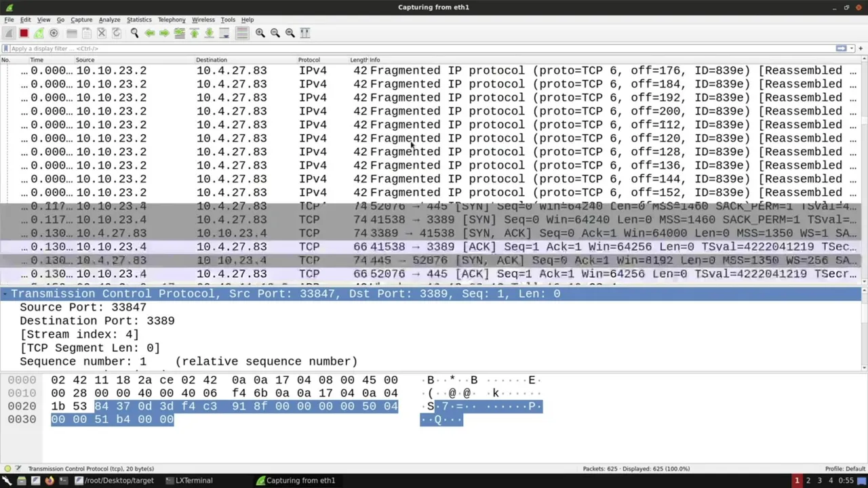This screenshot has width=868, height=488.
Task: Open recent display filters dropdown
Action: (x=852, y=49)
